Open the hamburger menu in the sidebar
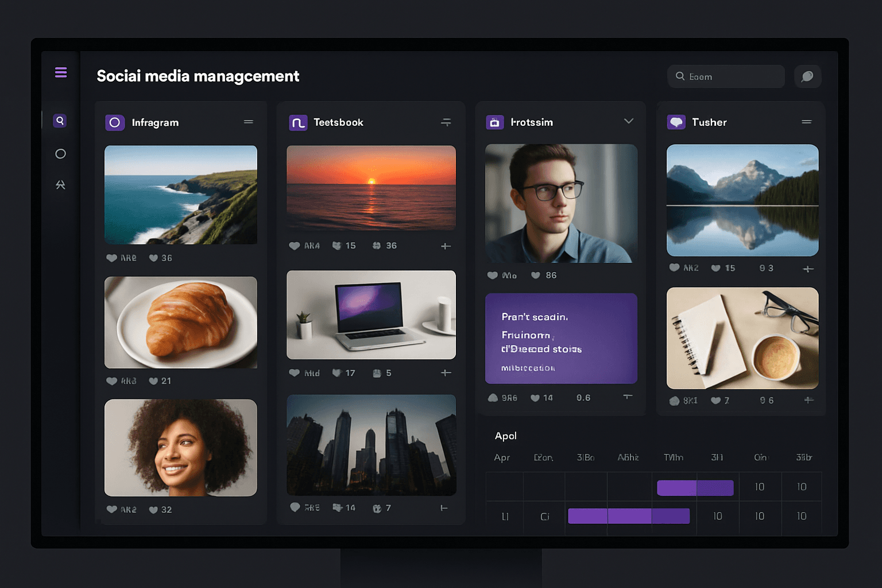This screenshot has height=588, width=882. [60, 72]
